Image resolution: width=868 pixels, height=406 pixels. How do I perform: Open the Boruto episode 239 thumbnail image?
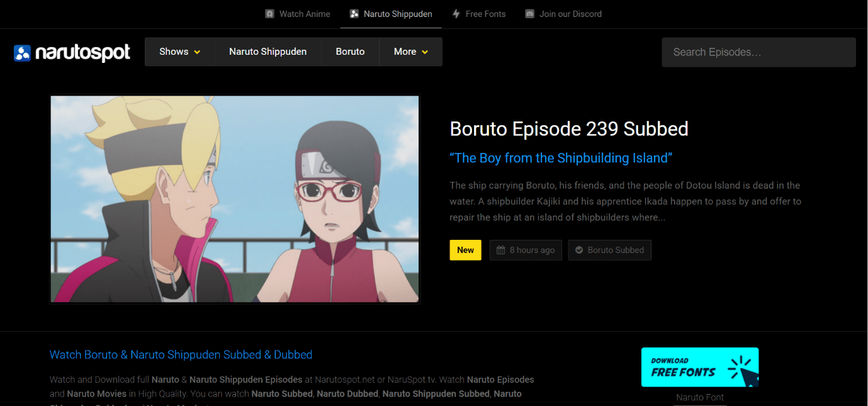coord(235,199)
